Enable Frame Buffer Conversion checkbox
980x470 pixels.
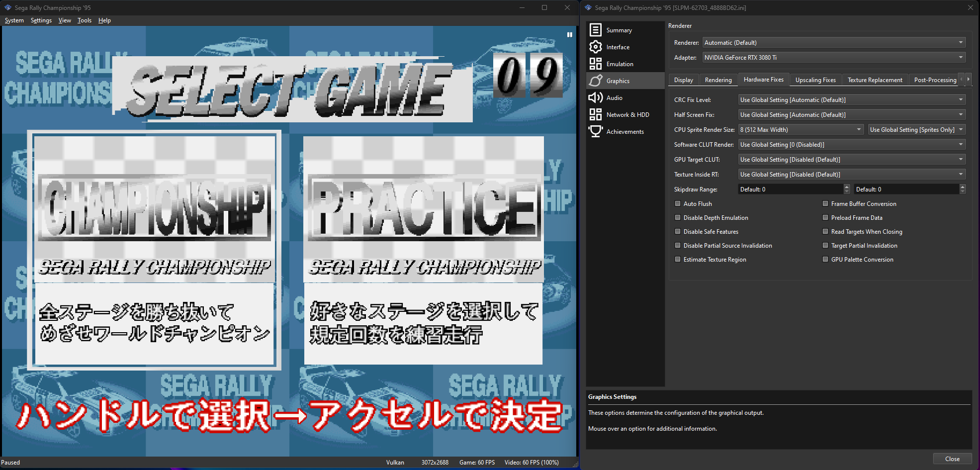pos(825,203)
